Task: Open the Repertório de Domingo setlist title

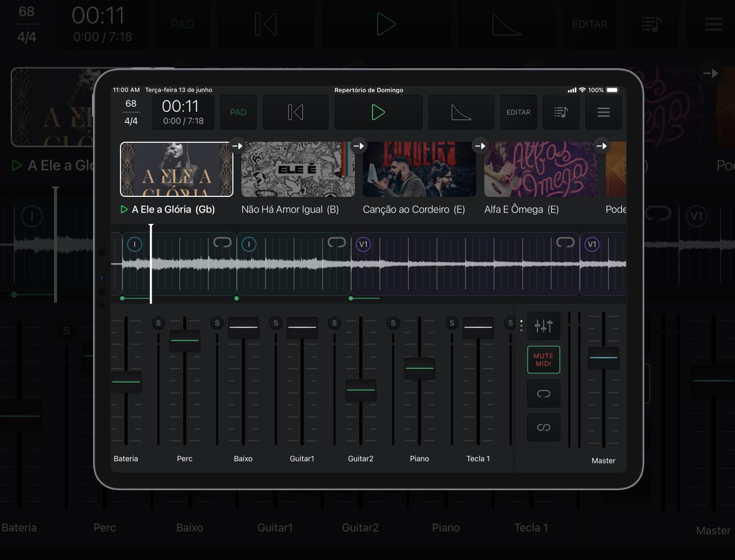Action: point(369,90)
